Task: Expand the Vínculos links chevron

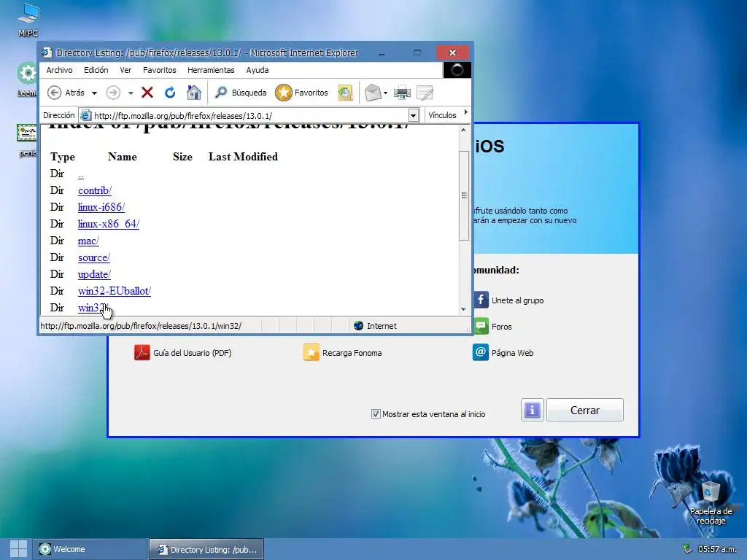Action: pos(465,112)
